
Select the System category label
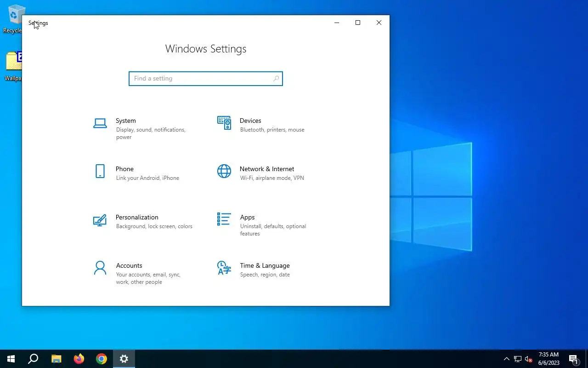[x=126, y=121]
